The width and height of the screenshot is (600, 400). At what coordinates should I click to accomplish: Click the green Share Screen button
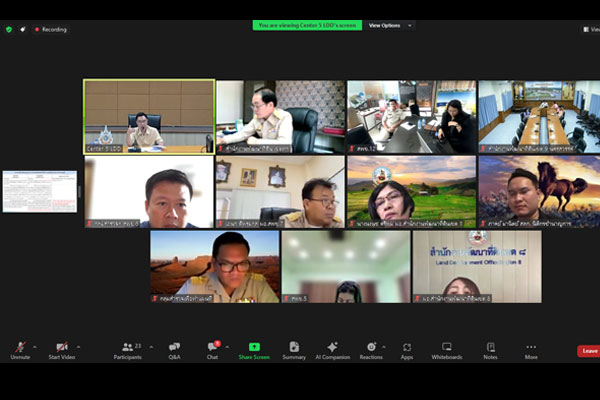pyautogui.click(x=254, y=347)
